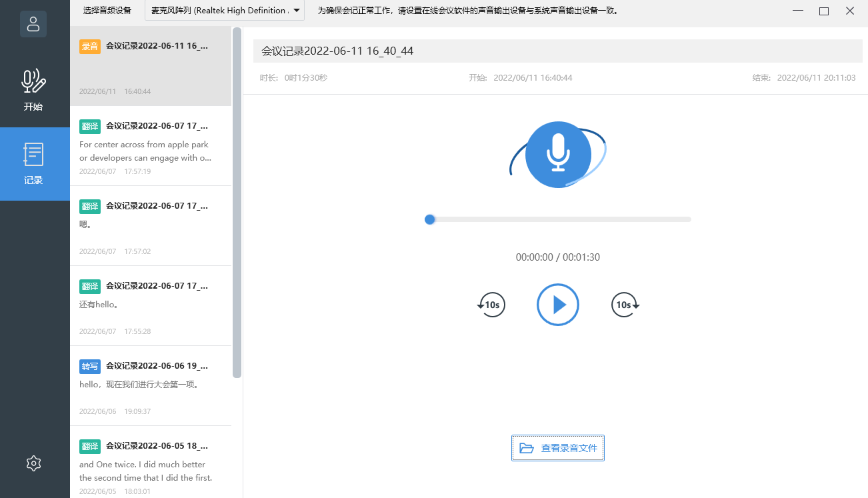Open the microphone device dropdown
868x498 pixels.
pyautogui.click(x=225, y=11)
